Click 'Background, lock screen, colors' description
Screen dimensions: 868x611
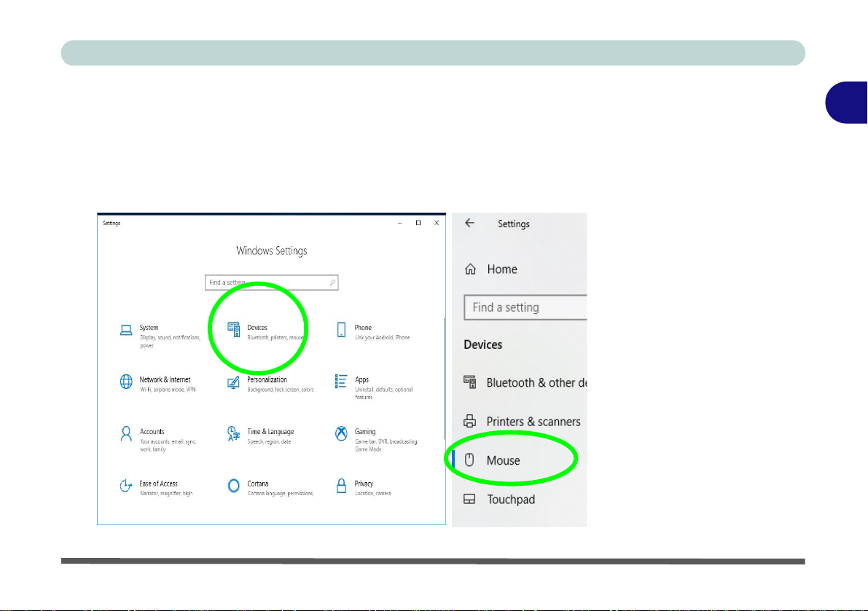click(x=280, y=390)
